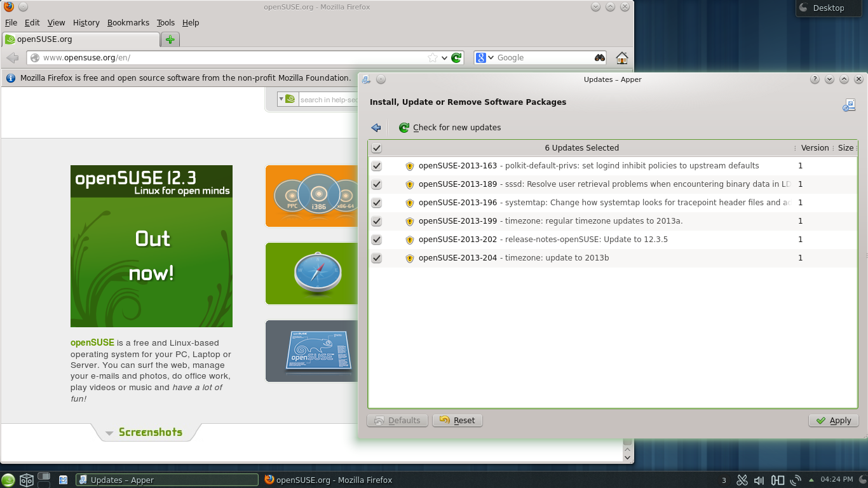Click the Reset button in Apper
This screenshot has width=868, height=488.
[458, 421]
